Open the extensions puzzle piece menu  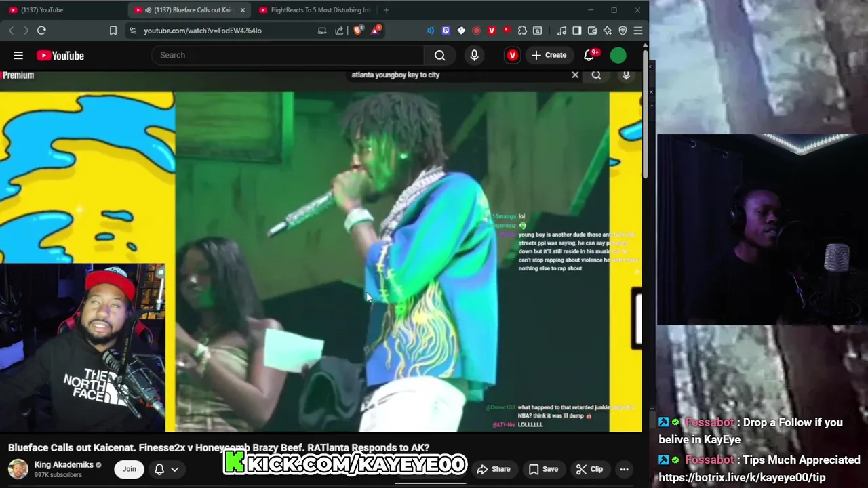pos(522,30)
